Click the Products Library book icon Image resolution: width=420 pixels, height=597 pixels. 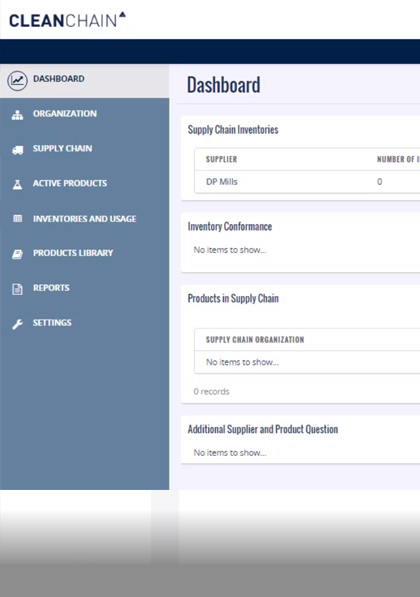click(17, 254)
